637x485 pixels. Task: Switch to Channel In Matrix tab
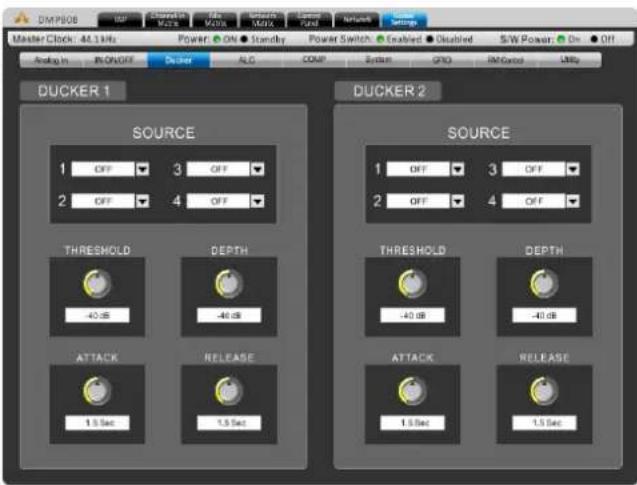point(168,19)
